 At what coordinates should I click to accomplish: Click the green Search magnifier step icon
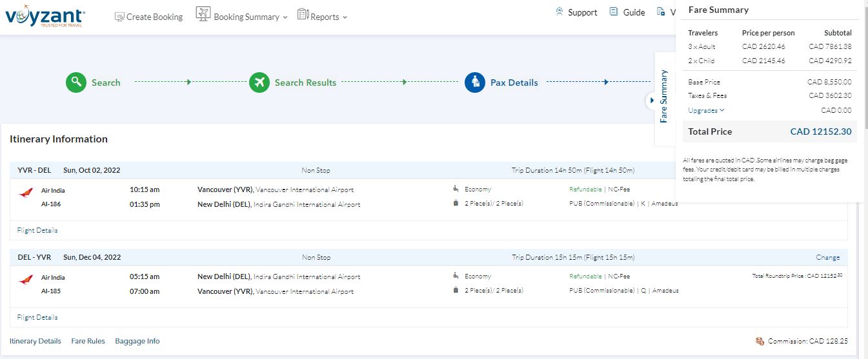(x=76, y=82)
